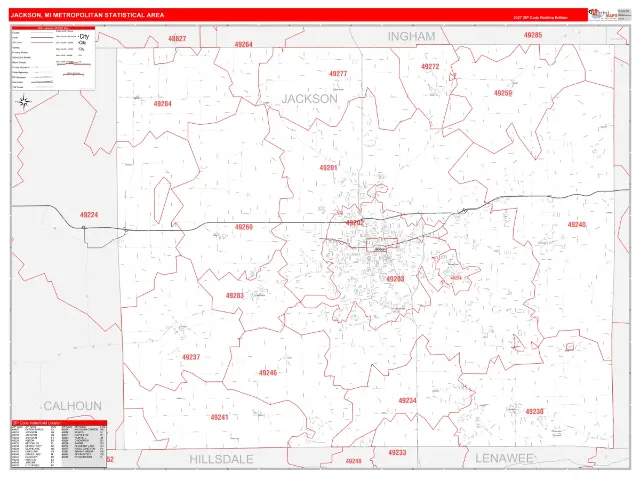Click ZIP code 49241 label
The height and width of the screenshot is (480, 640).
pos(220,417)
